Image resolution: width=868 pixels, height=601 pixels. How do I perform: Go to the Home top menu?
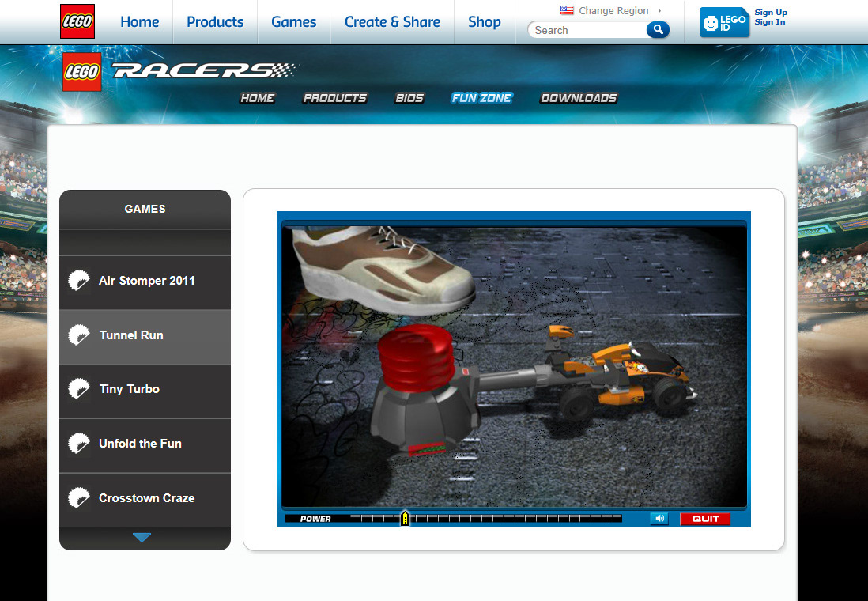click(139, 21)
